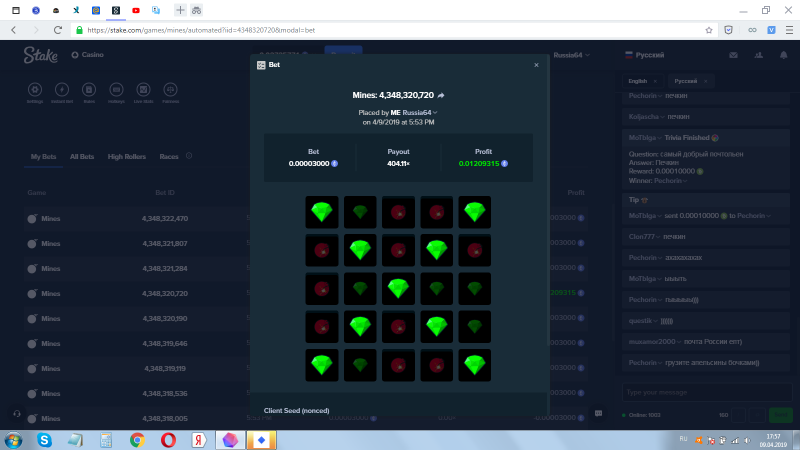Click the bottom-right green gem tile
The width and height of the screenshot is (800, 450).
(x=474, y=365)
